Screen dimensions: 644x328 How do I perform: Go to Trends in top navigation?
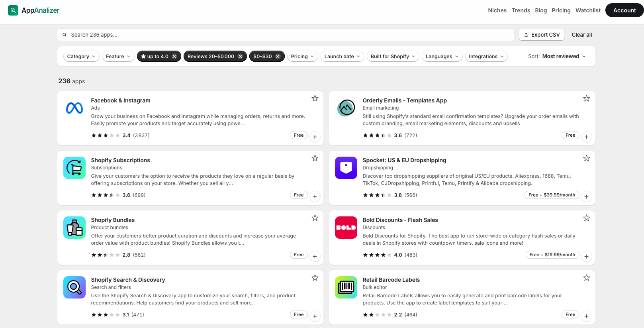coord(521,10)
